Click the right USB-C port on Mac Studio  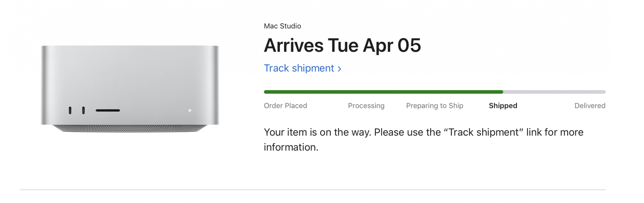point(83,110)
